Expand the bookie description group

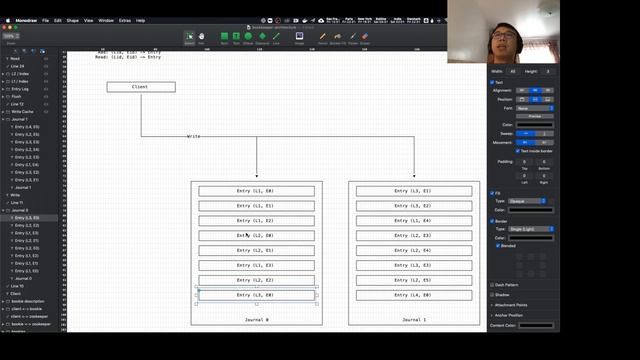pyautogui.click(x=3, y=301)
